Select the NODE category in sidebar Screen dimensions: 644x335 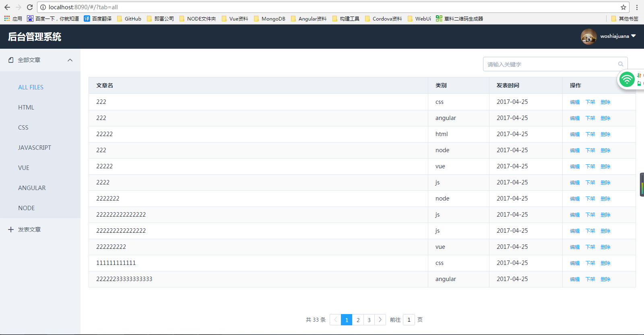(27, 208)
